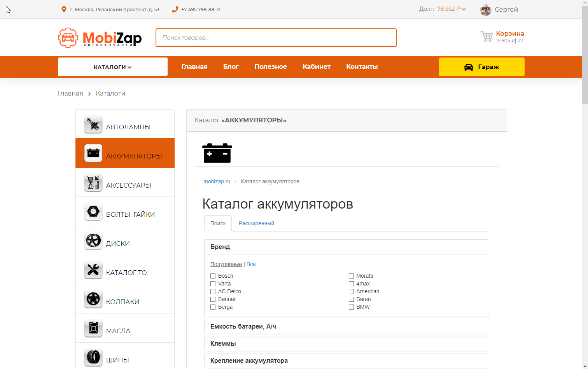Click the Сергей user name

[x=506, y=9]
